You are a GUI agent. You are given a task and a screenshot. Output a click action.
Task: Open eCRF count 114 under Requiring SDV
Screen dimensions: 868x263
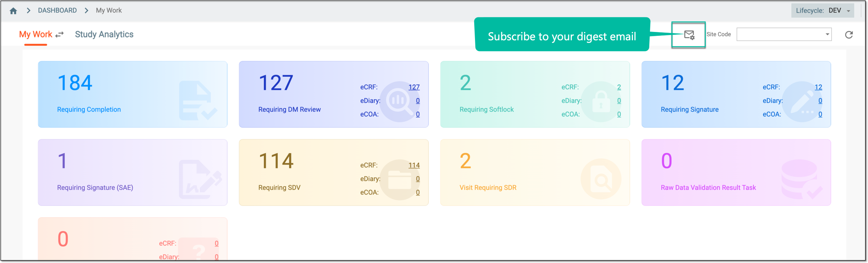414,165
